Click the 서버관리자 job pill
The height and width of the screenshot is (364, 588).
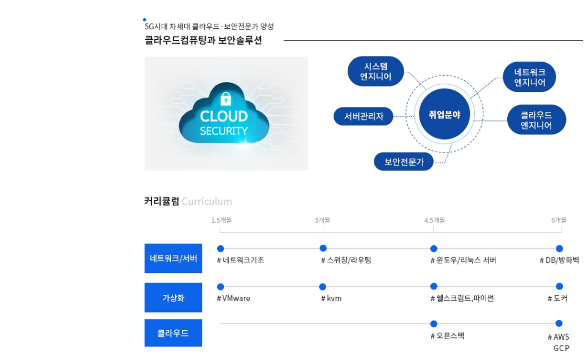(x=364, y=116)
